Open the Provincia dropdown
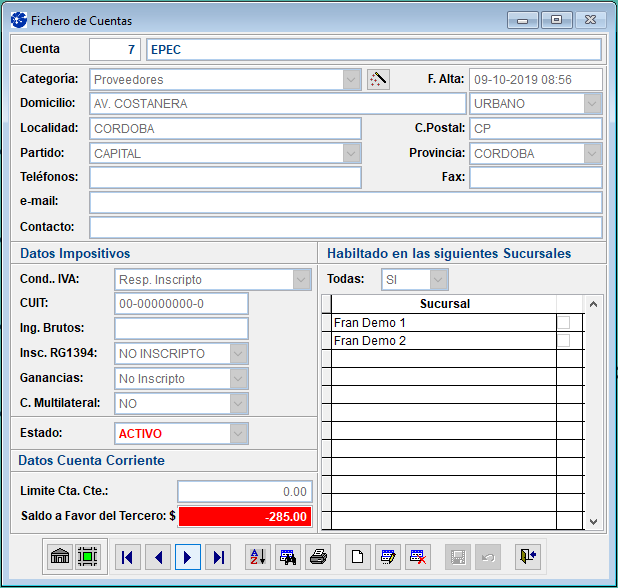 click(592, 154)
